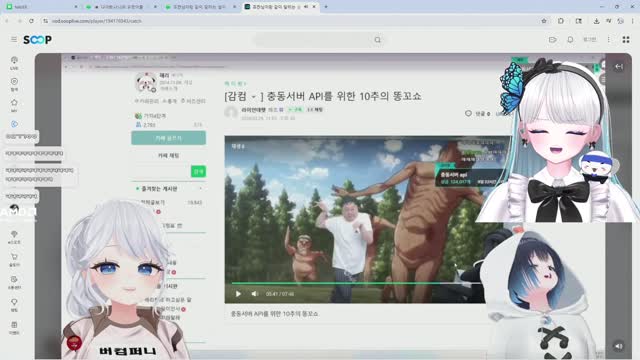Switch to the third browser tab
Screen dimensions: 640x360
[200, 7]
